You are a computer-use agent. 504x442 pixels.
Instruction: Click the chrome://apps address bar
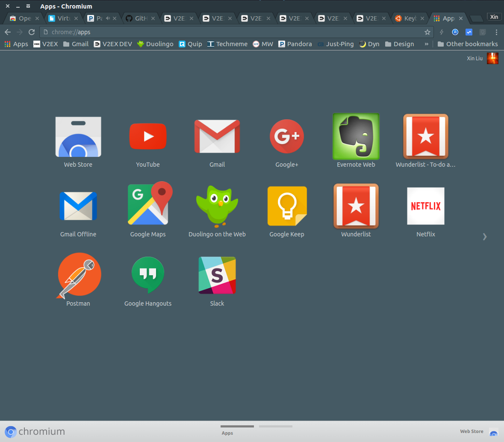click(x=235, y=32)
